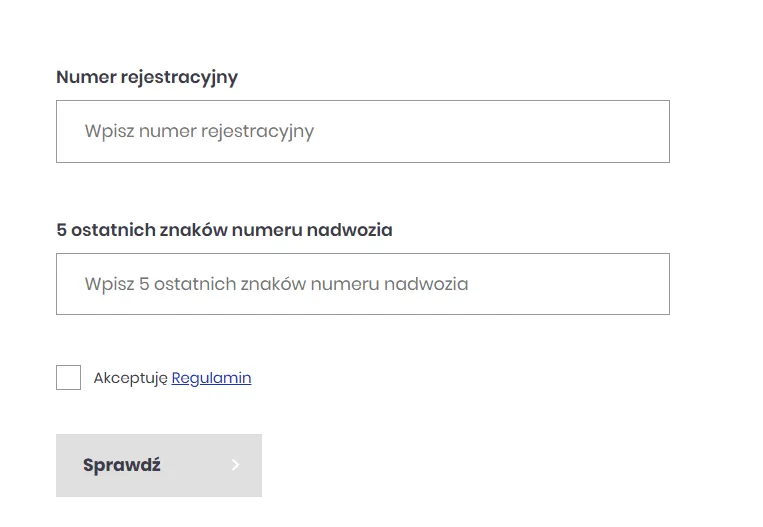Select the Wpisz numer rejestracyjny placeholder text
The width and height of the screenshot is (763, 527).
point(199,131)
